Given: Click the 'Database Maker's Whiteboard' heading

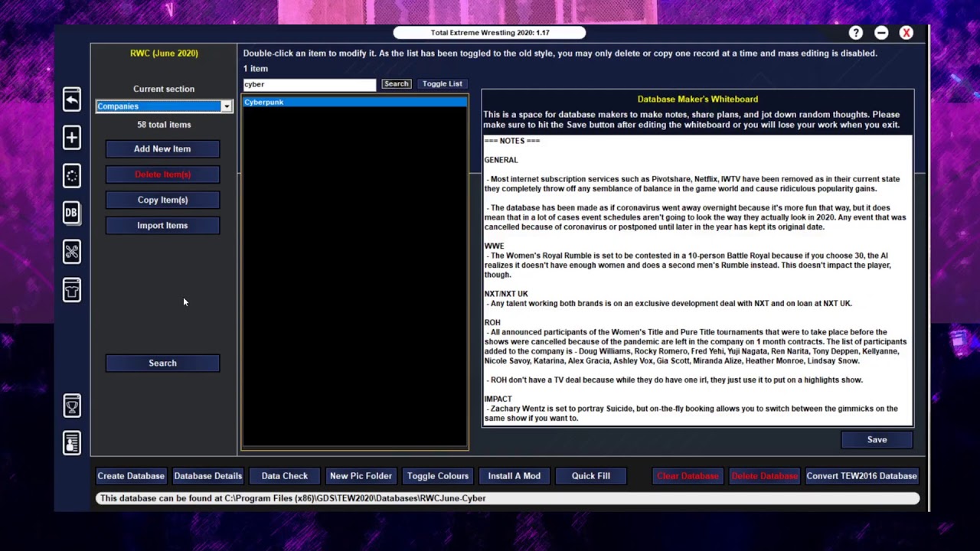Looking at the screenshot, I should pos(697,99).
